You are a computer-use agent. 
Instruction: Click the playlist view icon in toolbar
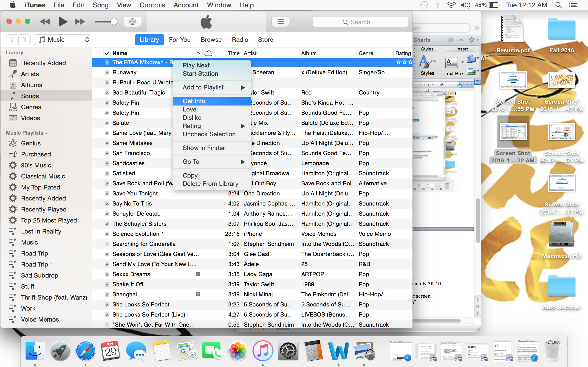[280, 21]
